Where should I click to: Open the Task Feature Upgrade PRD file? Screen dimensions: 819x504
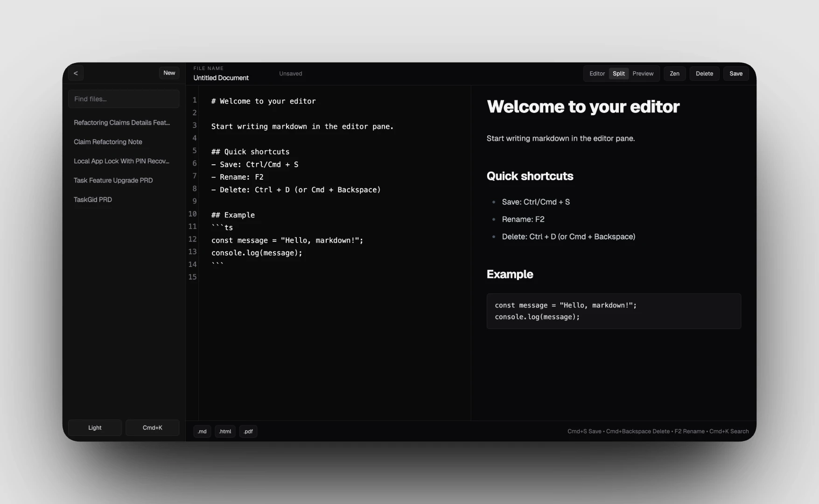(x=113, y=180)
